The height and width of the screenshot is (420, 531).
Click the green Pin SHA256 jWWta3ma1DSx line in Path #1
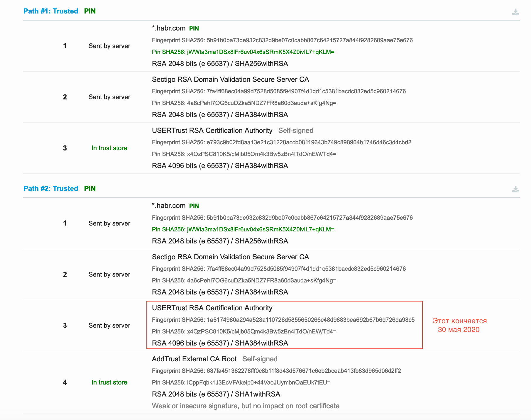click(243, 52)
